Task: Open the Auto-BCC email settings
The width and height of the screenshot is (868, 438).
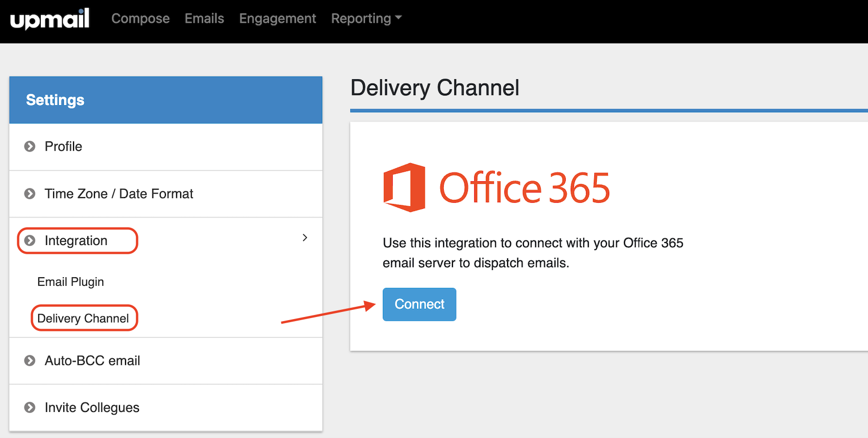Action: pyautogui.click(x=92, y=361)
